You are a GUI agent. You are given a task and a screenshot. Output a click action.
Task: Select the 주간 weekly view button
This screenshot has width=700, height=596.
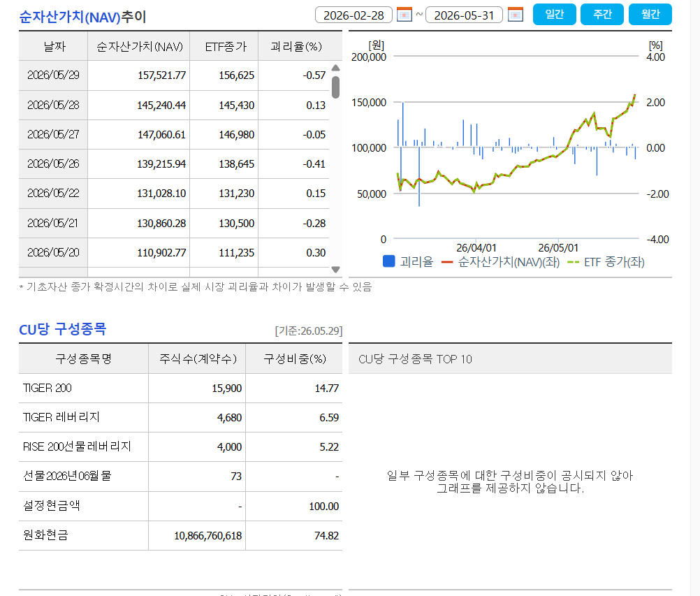[602, 14]
